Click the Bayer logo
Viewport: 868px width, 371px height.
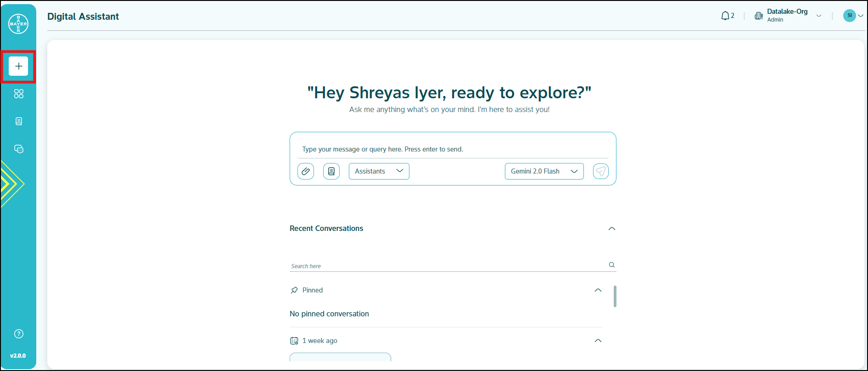18,24
